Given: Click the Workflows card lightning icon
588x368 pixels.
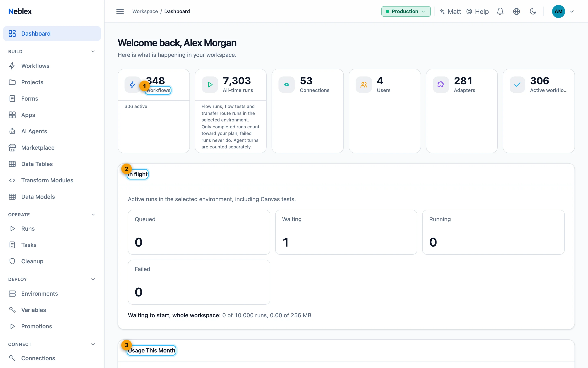Looking at the screenshot, I should pos(133,84).
